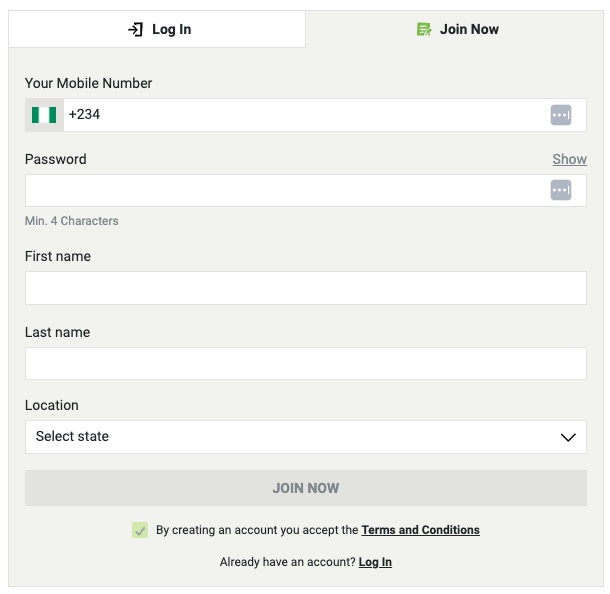Show the password text

click(x=570, y=159)
